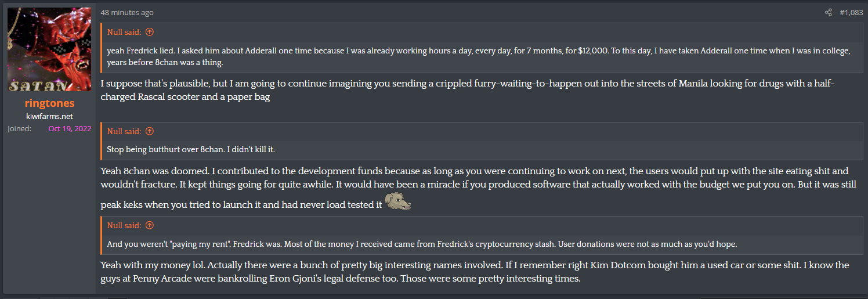Click 'Null said:' in the Adderall quote
The width and height of the screenshot is (868, 299).
pos(124,32)
